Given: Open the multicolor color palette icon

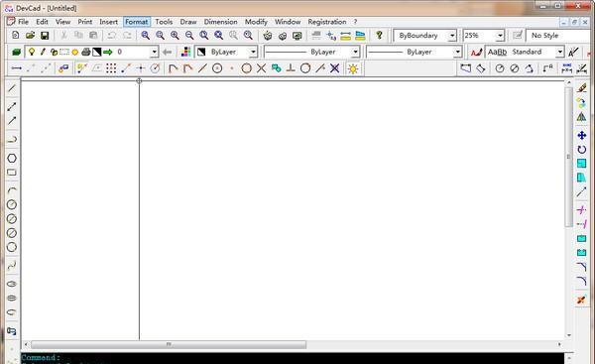Looking at the screenshot, I should (186, 52).
